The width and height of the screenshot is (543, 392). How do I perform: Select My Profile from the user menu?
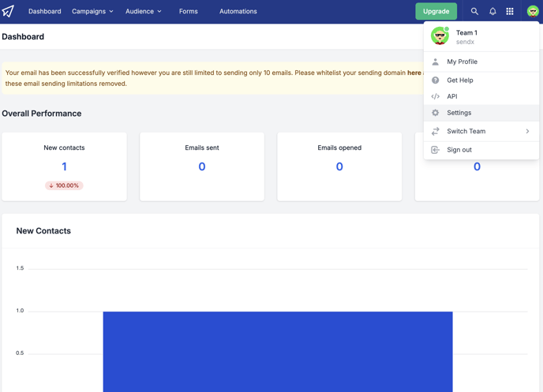pos(481,62)
